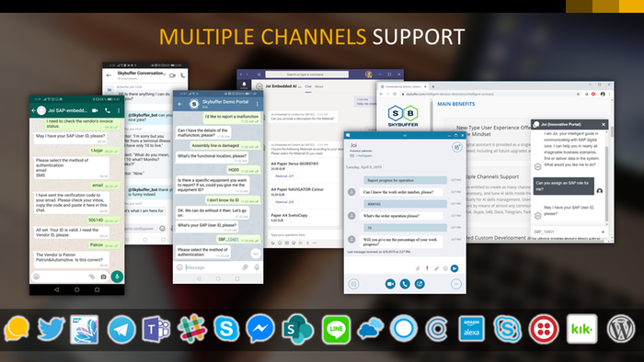Go back from WhatsApp Joi chat
The height and width of the screenshot is (362, 644).
click(34, 110)
